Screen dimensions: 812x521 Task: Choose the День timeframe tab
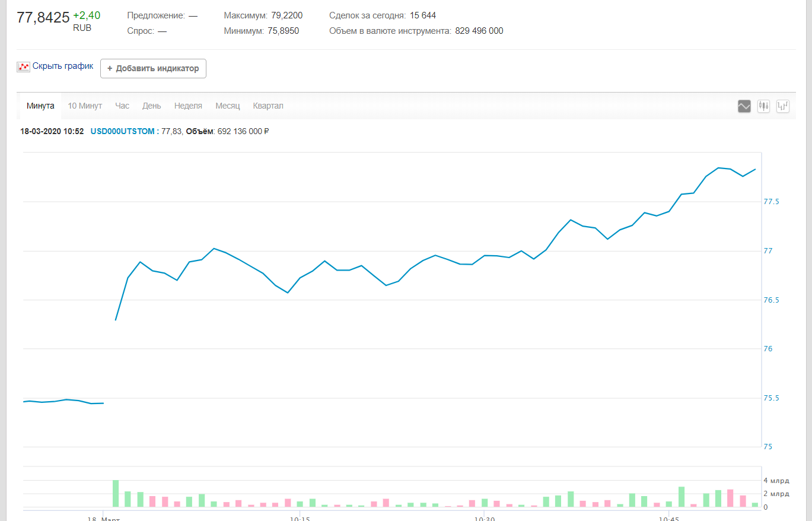point(151,106)
